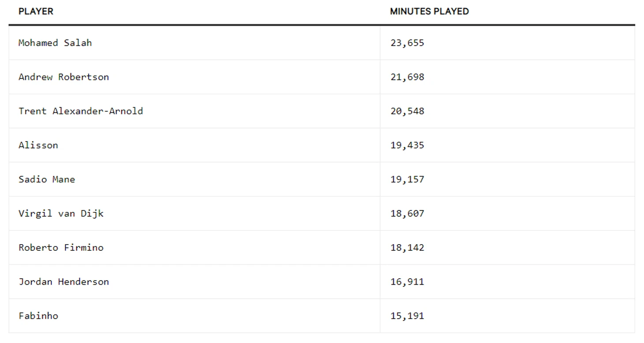Click the 19,157 minutes value
This screenshot has width=644, height=343.
pos(407,179)
